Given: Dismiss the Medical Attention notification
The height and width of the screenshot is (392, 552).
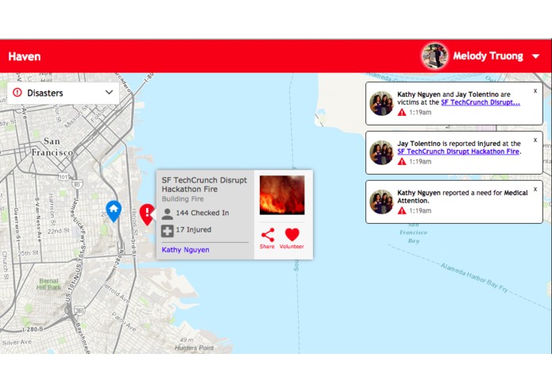Looking at the screenshot, I should click(x=535, y=189).
